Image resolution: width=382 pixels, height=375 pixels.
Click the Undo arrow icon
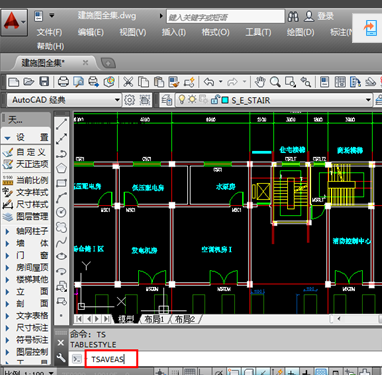(x=209, y=82)
